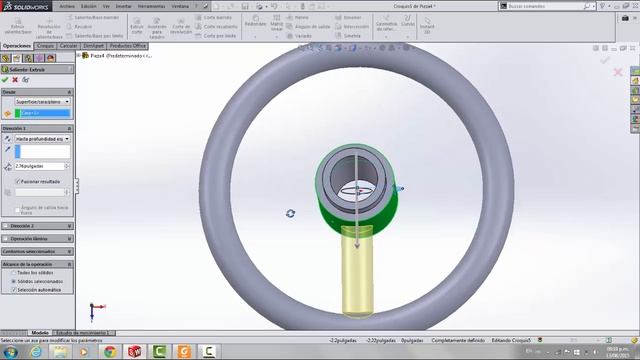Image resolution: width=640 pixels, height=360 pixels.
Task: Click the Geometría de referencia tool
Action: [386, 23]
